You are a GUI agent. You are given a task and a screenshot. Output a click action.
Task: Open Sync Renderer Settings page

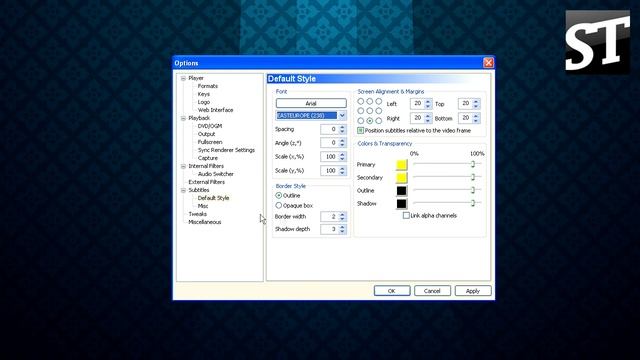point(226,150)
